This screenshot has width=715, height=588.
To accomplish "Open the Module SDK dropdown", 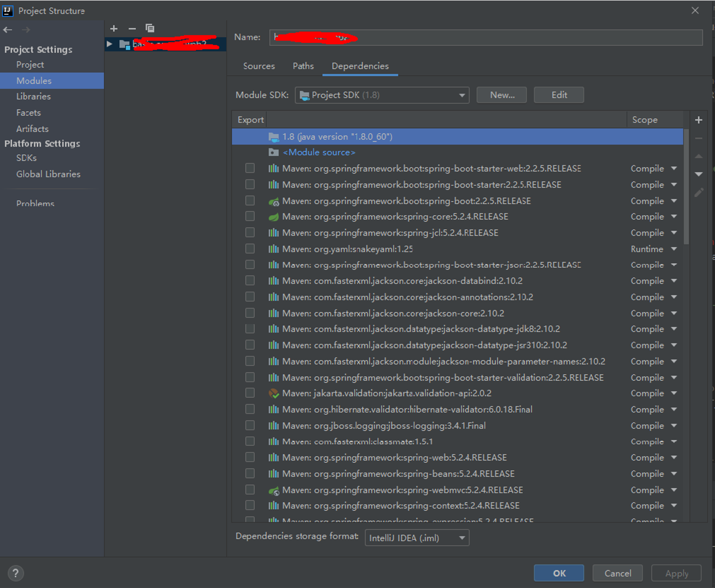I will pos(382,95).
